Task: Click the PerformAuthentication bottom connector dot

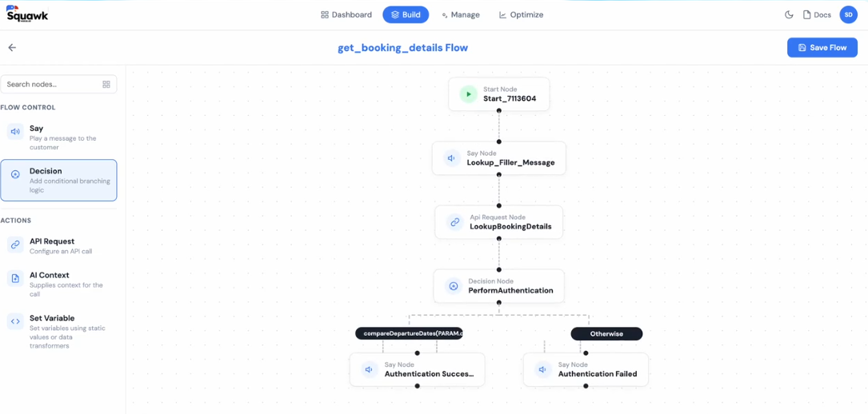Action: [498, 303]
